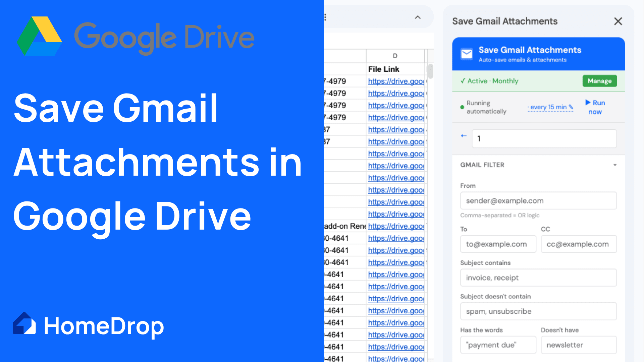Image resolution: width=644 pixels, height=362 pixels.
Task: Select column D header
Action: pos(395,56)
